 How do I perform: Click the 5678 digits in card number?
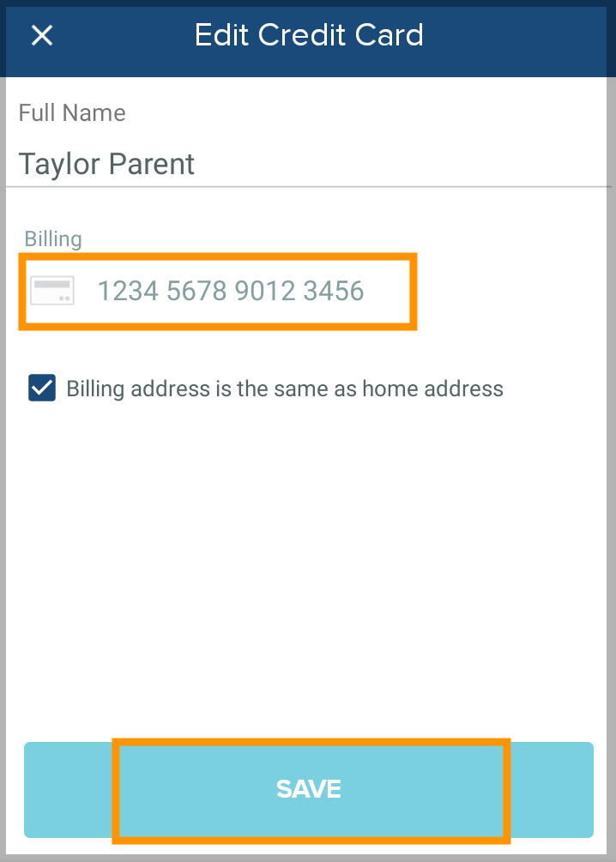coord(196,292)
